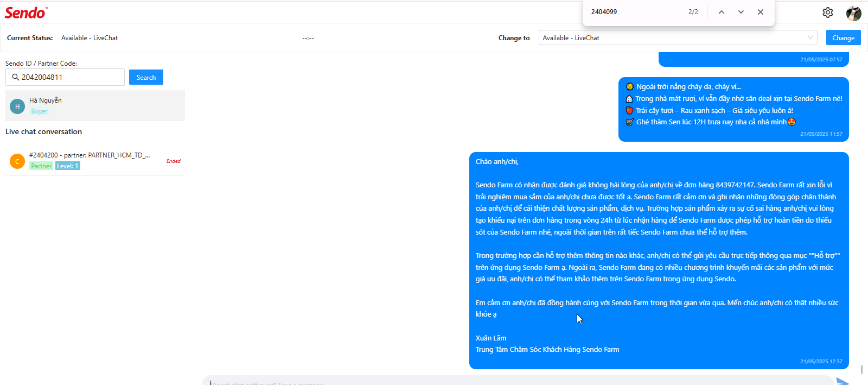Click the message input box at bottom
This screenshot has width=868, height=385.
point(518,381)
